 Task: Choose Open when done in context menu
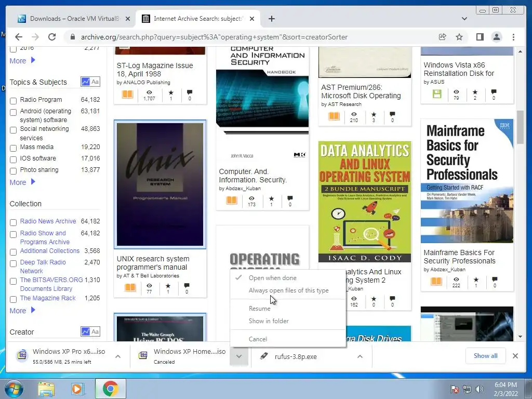coord(288,278)
